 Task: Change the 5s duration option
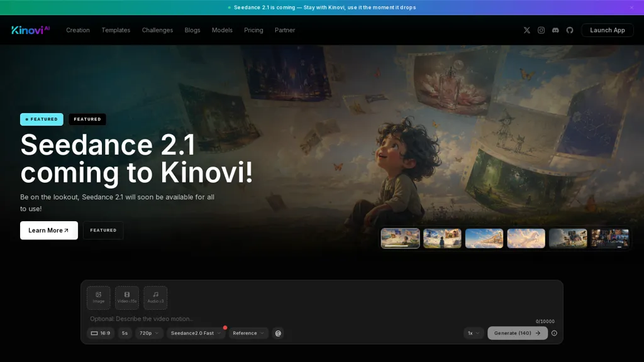point(125,333)
